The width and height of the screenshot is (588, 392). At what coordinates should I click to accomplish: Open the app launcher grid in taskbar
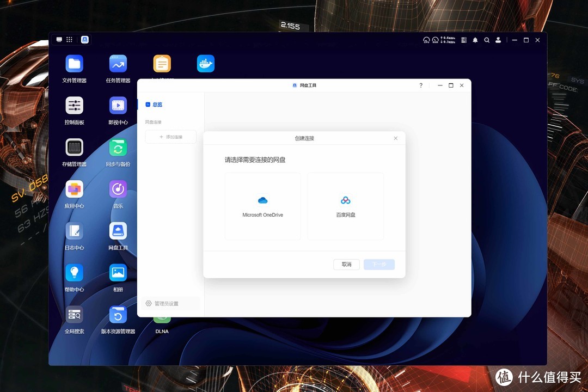pos(69,39)
